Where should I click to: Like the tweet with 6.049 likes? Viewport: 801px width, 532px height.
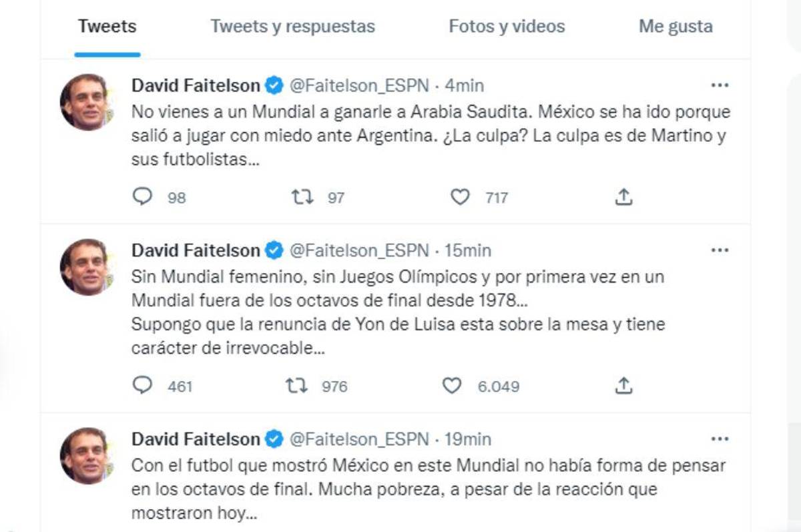click(x=453, y=386)
